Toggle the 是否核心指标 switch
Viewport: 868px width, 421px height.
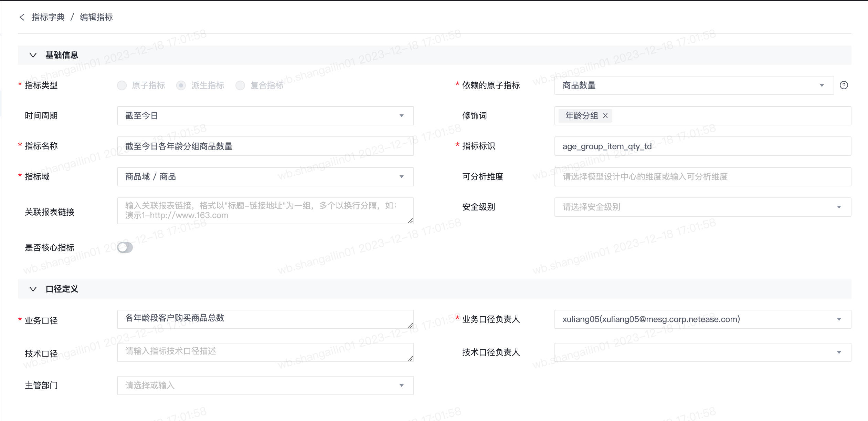coord(125,247)
